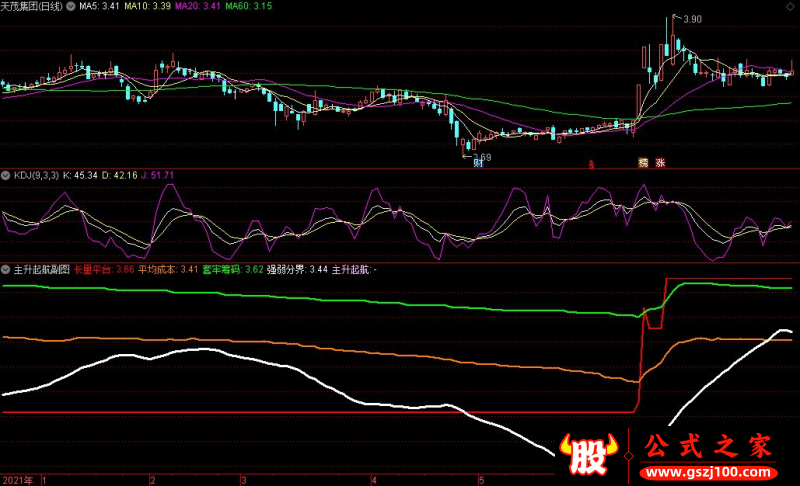Click the 3.90 high price arrow label
The image size is (800, 486).
pyautogui.click(x=687, y=19)
